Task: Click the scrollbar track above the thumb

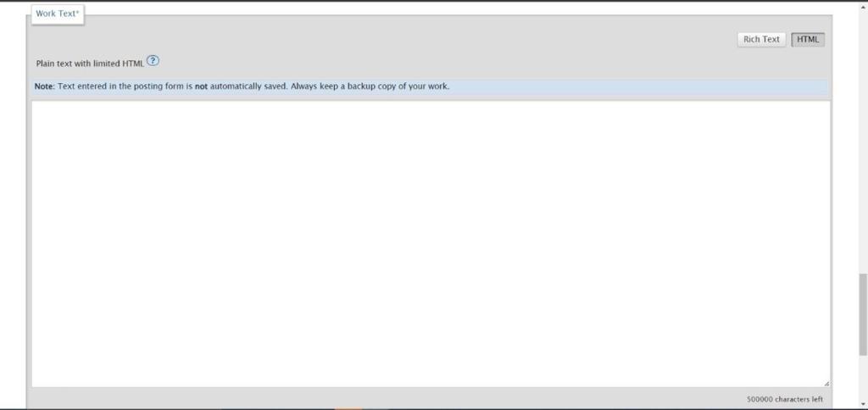Action: tap(862, 143)
